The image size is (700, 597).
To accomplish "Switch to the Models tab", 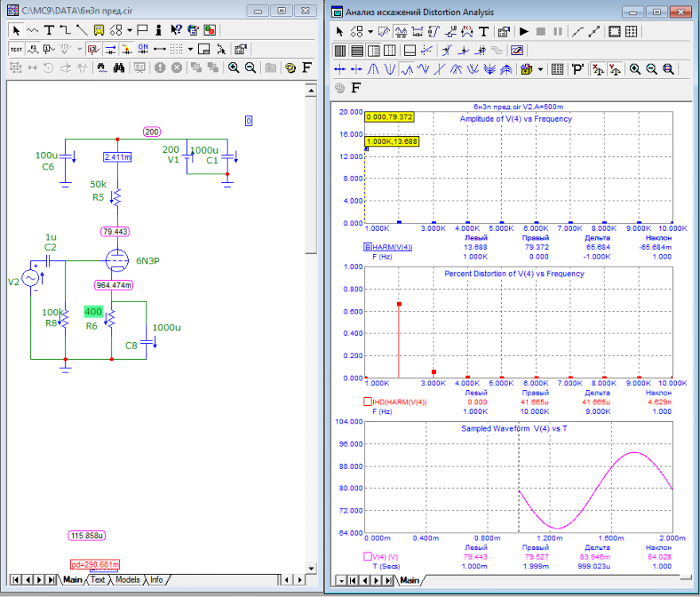I will pos(127,579).
